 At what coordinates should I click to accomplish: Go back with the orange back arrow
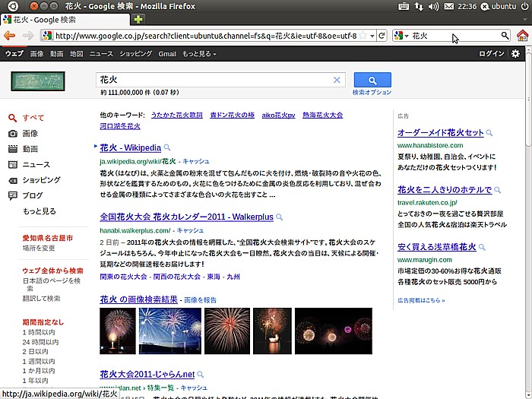click(9, 35)
